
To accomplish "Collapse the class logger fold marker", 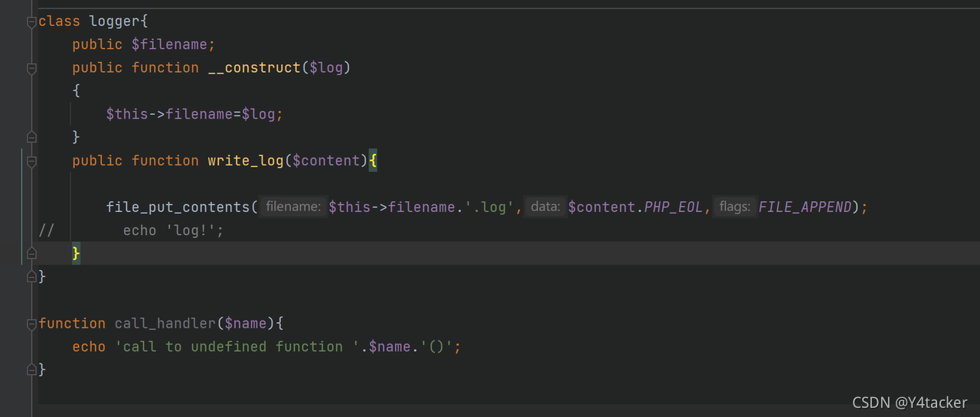I will point(31,21).
